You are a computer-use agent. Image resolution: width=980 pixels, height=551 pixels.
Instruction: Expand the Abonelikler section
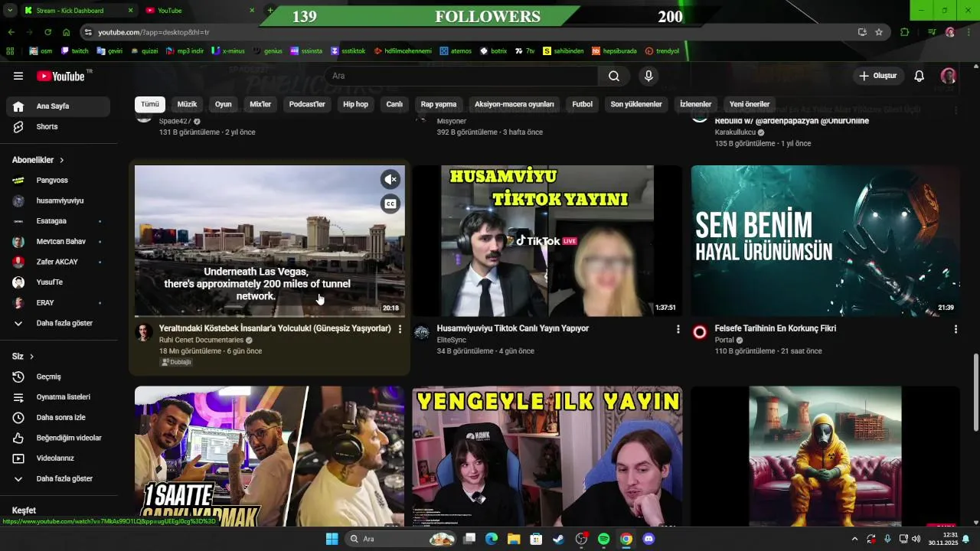click(38, 160)
